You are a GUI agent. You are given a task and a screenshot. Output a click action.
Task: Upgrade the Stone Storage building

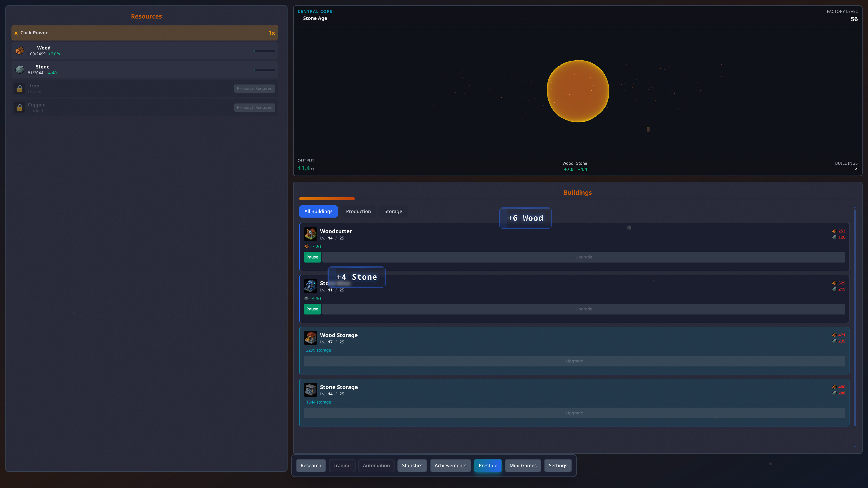click(x=574, y=413)
